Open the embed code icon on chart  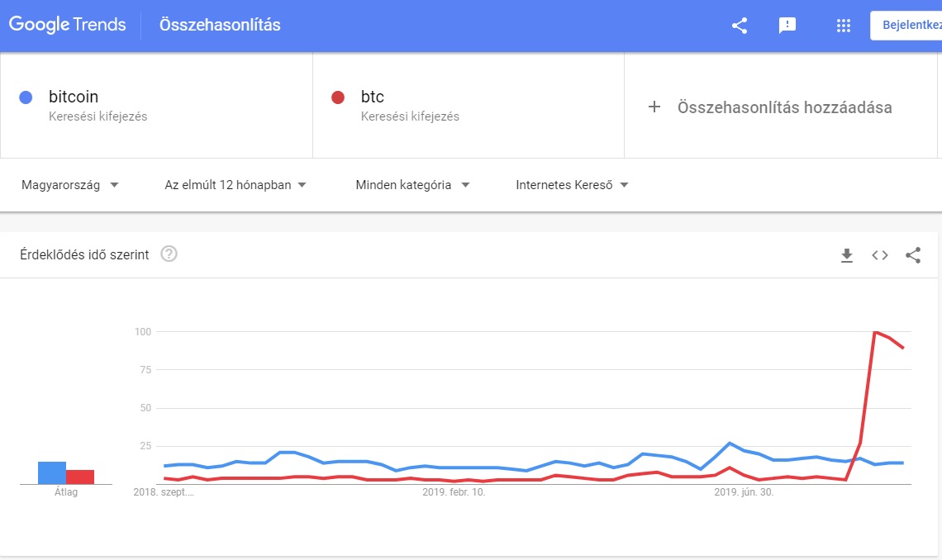point(880,255)
